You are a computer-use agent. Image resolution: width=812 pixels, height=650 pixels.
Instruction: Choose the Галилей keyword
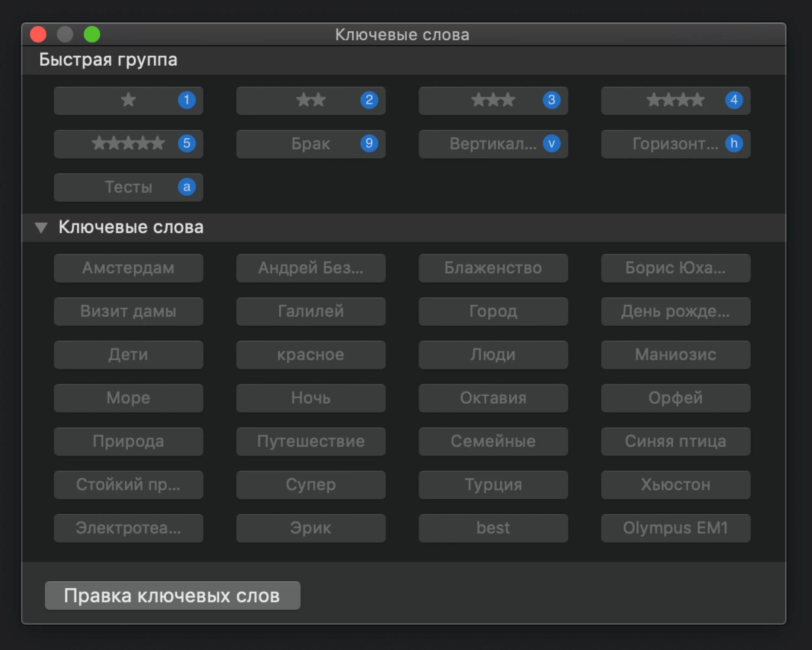point(311,311)
